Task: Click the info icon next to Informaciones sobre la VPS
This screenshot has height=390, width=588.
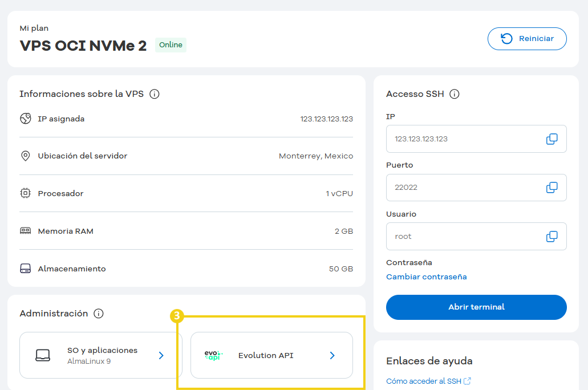Action: tap(155, 94)
